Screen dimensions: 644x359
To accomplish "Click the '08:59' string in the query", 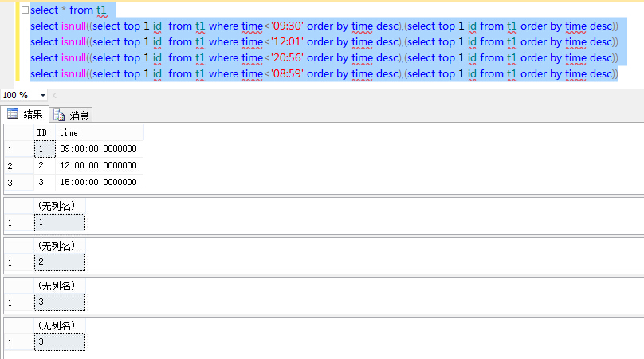I will point(287,74).
